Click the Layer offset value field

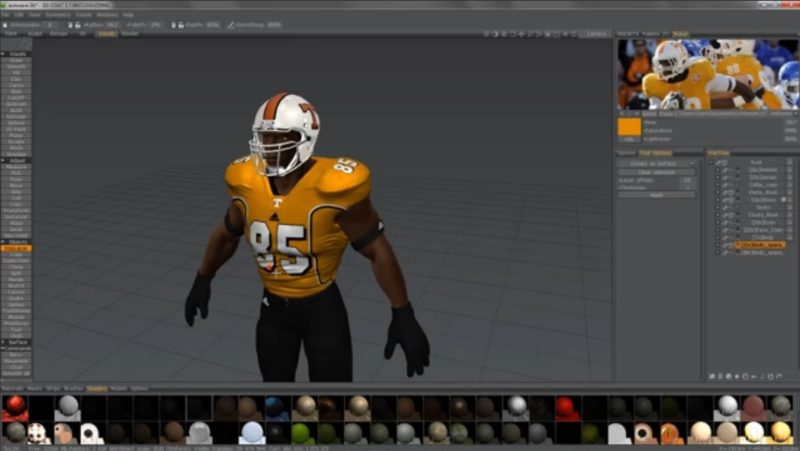pos(687,180)
